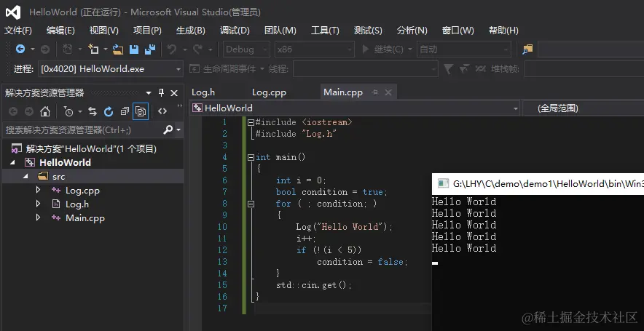Open the 窗口(W) menu

coord(458,31)
